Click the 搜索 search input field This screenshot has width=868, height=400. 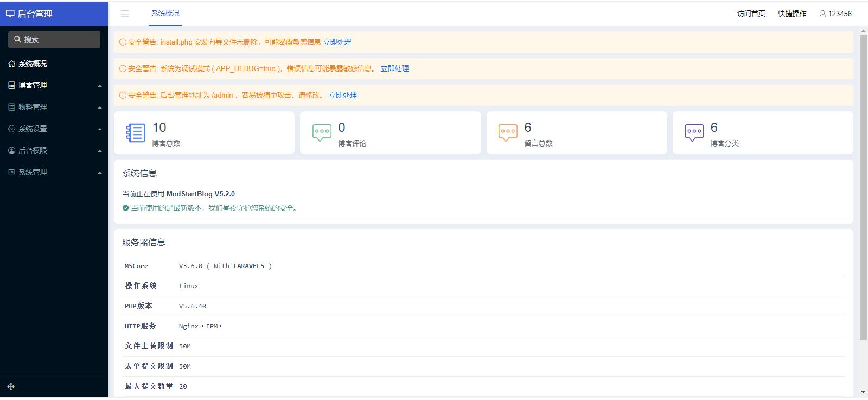(54, 40)
